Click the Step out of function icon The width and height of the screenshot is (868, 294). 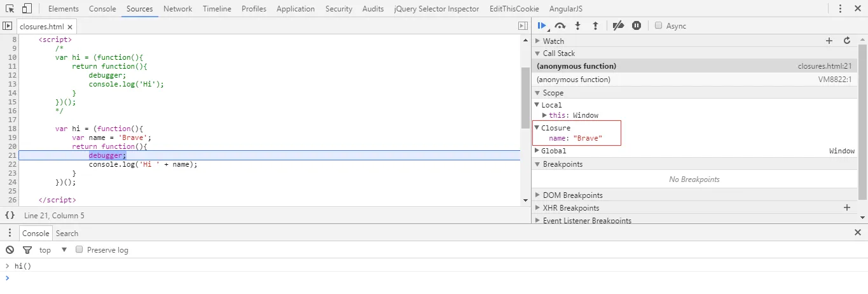tap(595, 26)
